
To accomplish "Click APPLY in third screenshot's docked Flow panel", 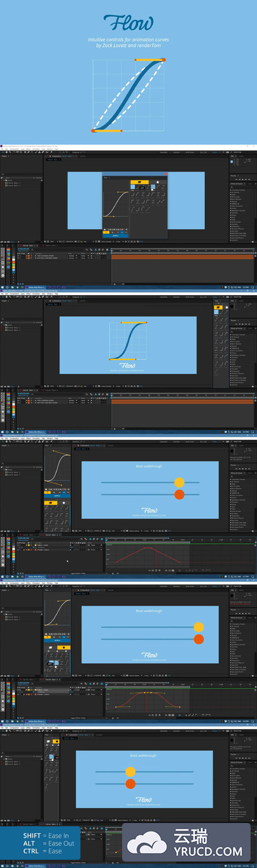I will [57, 496].
